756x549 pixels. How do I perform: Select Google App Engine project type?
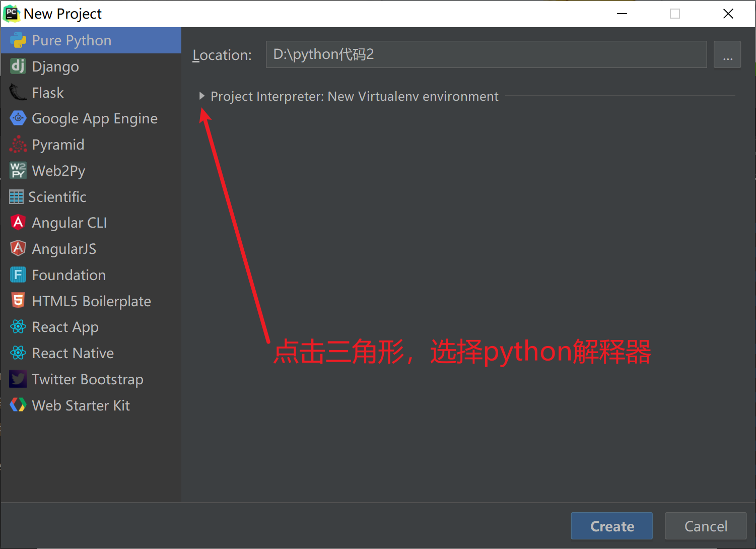click(91, 118)
